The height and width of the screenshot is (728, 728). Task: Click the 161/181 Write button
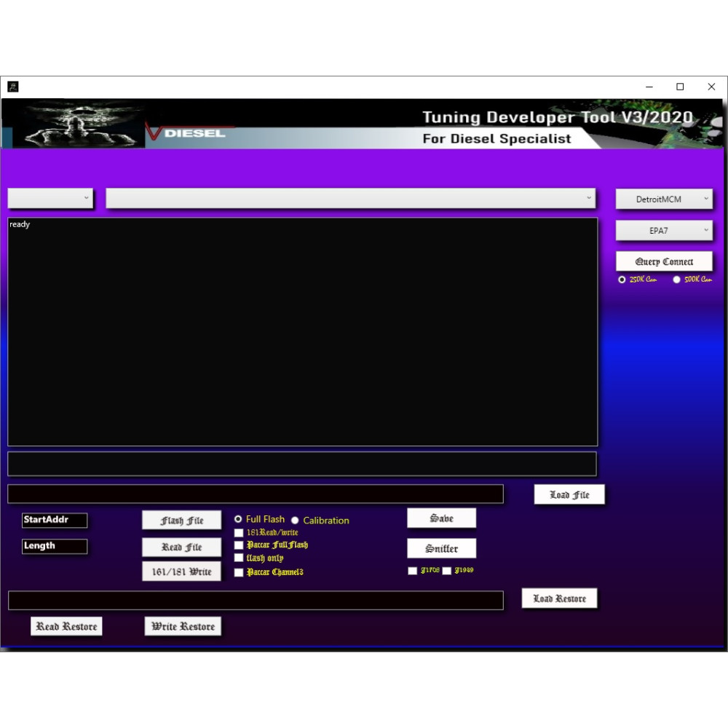[181, 571]
